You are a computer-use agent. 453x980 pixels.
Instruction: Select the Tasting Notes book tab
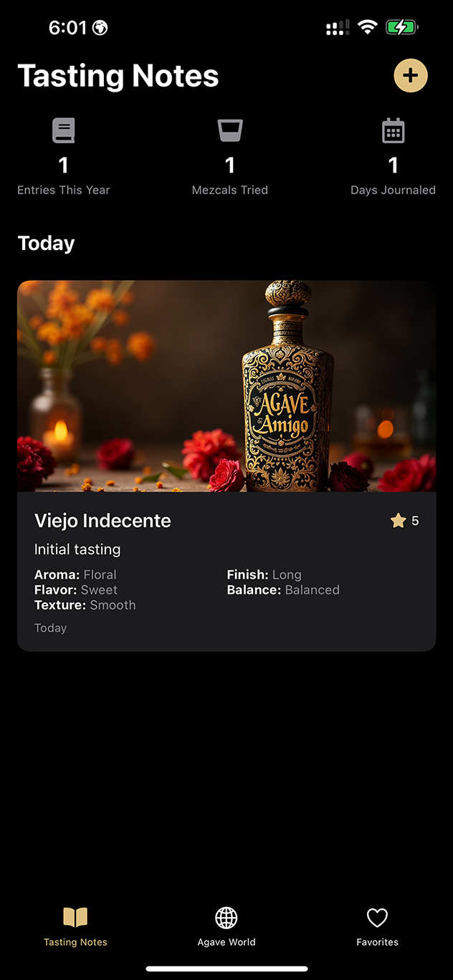click(x=75, y=927)
